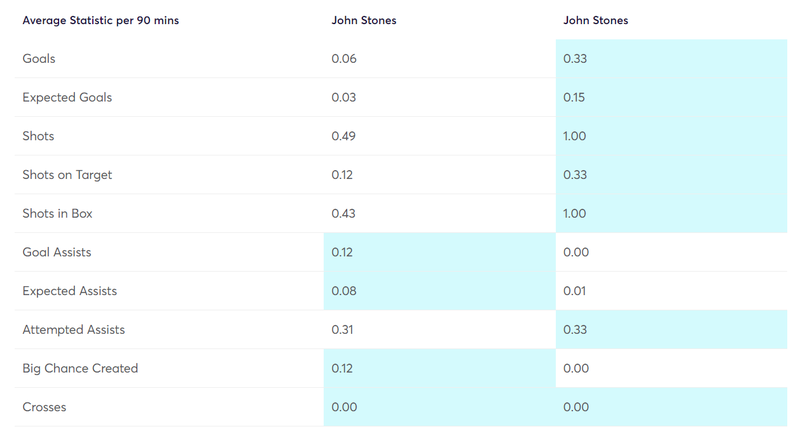The image size is (800, 436).
Task: Select the highlighted 0.33 in the Goals row
Action: tap(575, 59)
